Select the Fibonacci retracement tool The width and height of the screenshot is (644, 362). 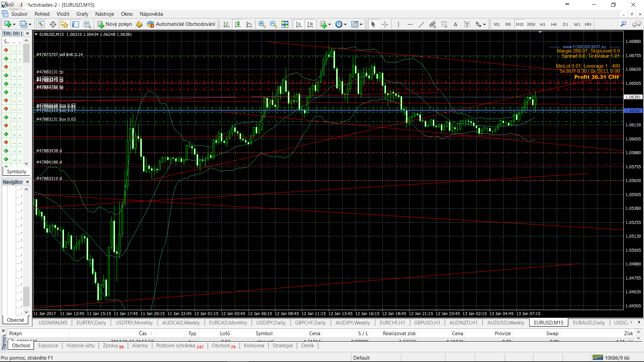pyautogui.click(x=444, y=24)
